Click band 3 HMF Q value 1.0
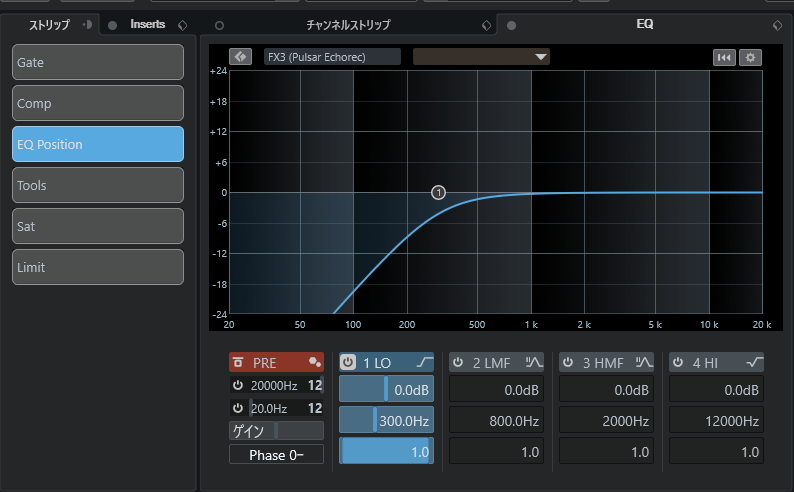 coord(607,452)
